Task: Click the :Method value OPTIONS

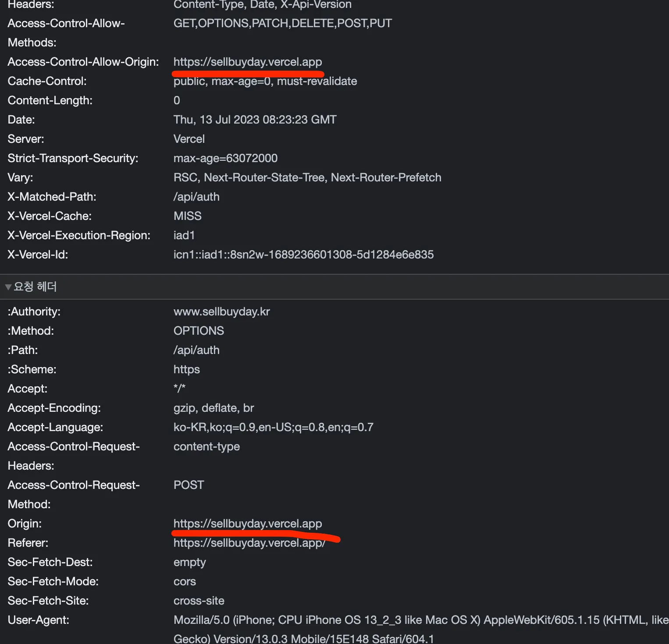Action: click(199, 331)
